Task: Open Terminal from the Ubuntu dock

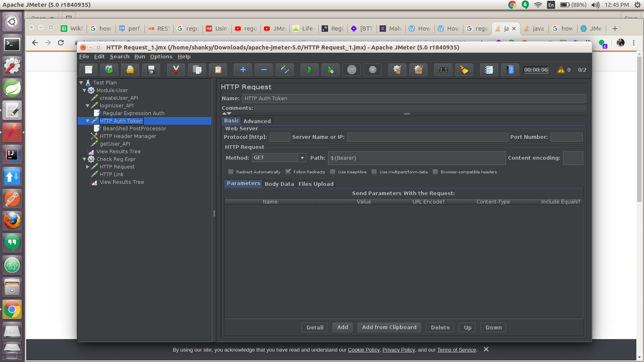Action: [12, 44]
